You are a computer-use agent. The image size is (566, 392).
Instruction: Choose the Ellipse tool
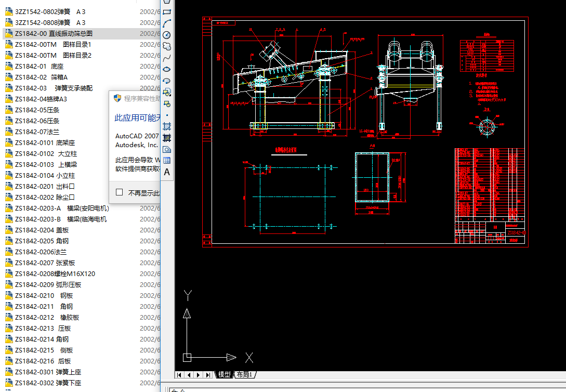click(167, 69)
